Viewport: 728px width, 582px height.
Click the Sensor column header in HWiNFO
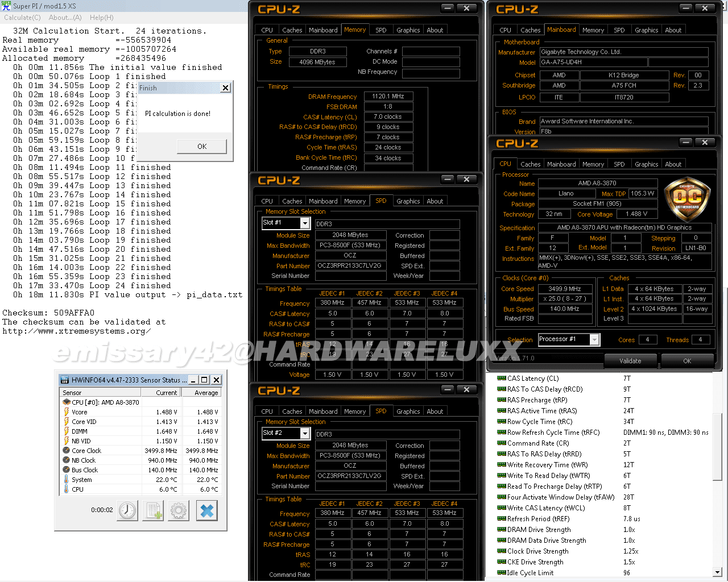click(101, 392)
